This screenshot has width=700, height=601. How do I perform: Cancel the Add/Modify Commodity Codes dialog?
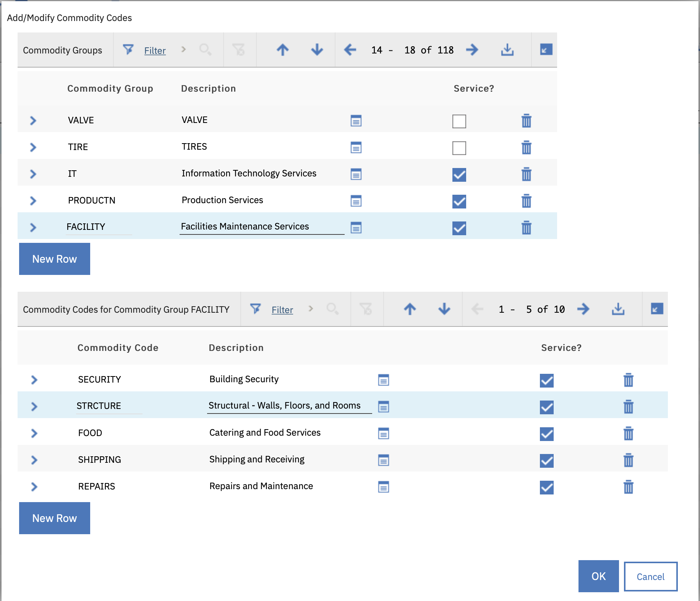[650, 577]
